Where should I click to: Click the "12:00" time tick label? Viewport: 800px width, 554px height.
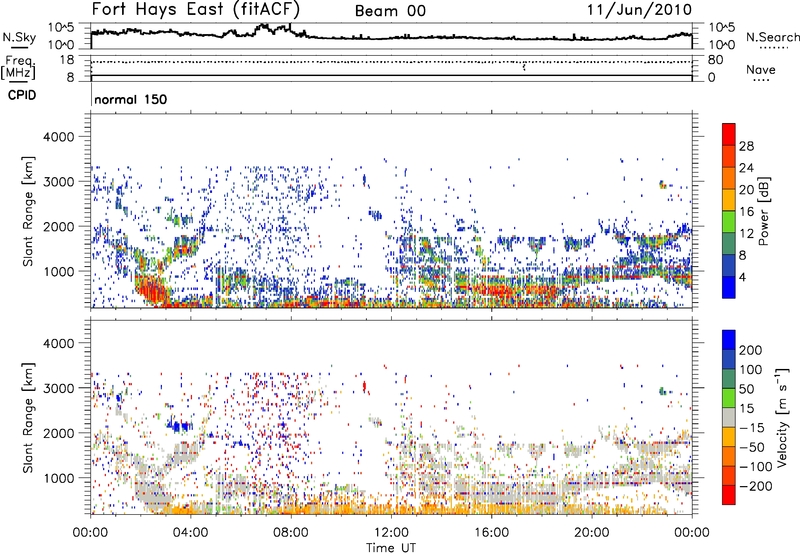coord(391,533)
